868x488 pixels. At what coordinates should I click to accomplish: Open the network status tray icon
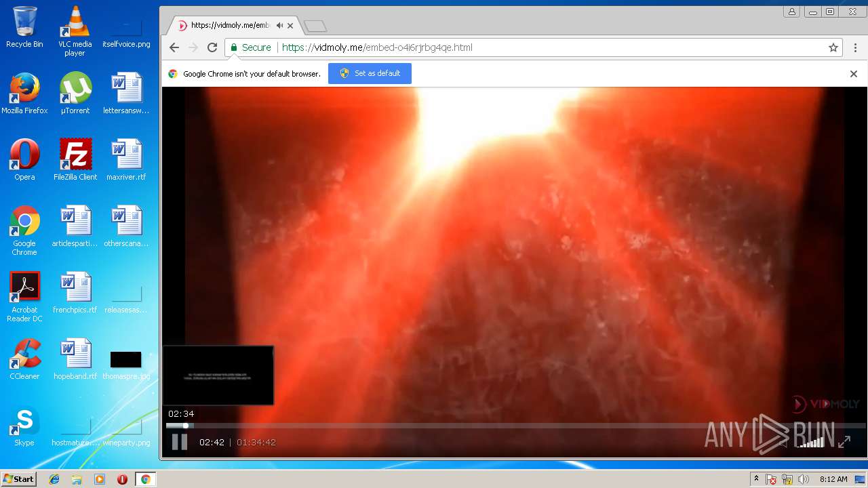[x=787, y=479]
